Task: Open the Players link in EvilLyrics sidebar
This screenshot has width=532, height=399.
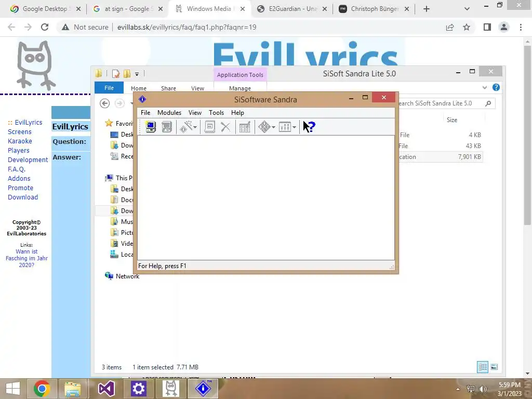Action: tap(19, 150)
